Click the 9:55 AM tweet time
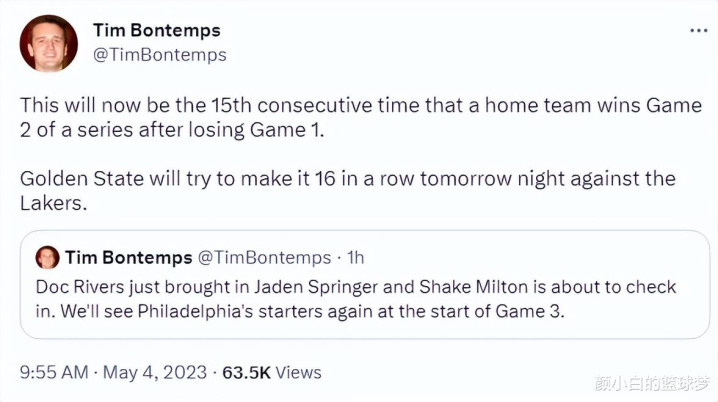 pos(53,372)
